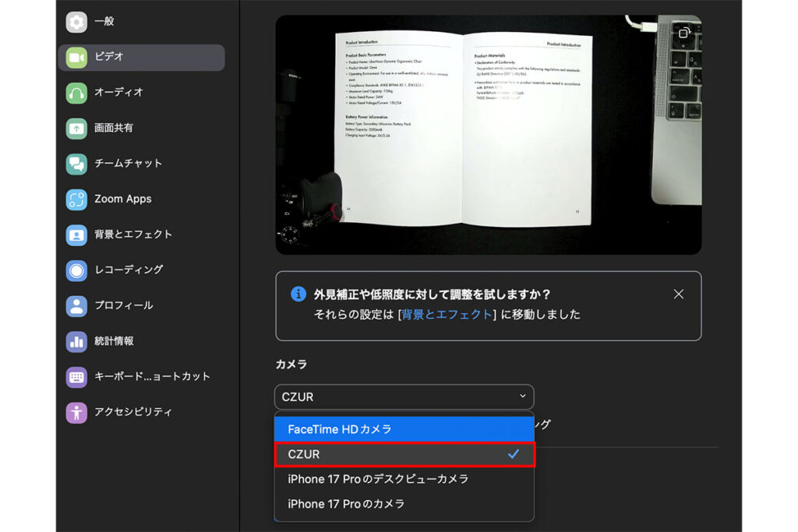Choose the checked CZUR camera option

pos(404,454)
